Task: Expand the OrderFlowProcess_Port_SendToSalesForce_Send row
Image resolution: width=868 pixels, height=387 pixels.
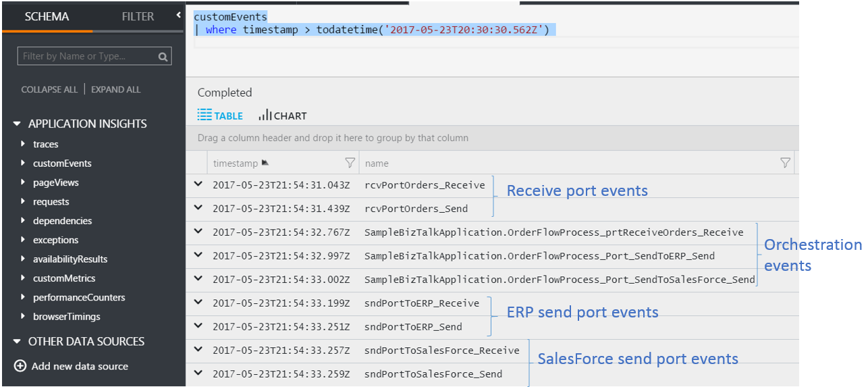Action: (x=198, y=278)
